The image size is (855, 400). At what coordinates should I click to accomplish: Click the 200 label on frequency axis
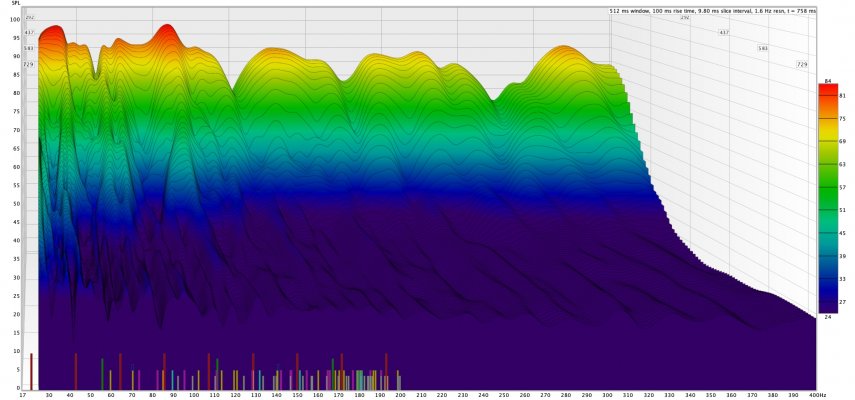click(401, 395)
